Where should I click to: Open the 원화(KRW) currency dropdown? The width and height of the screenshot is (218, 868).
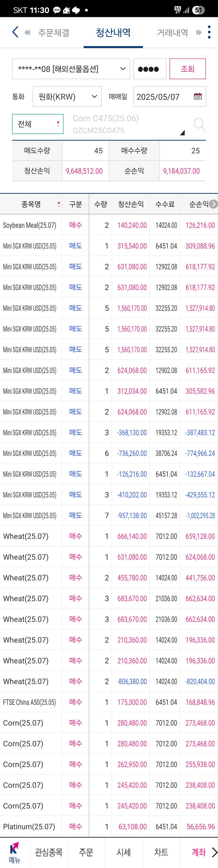tap(67, 97)
